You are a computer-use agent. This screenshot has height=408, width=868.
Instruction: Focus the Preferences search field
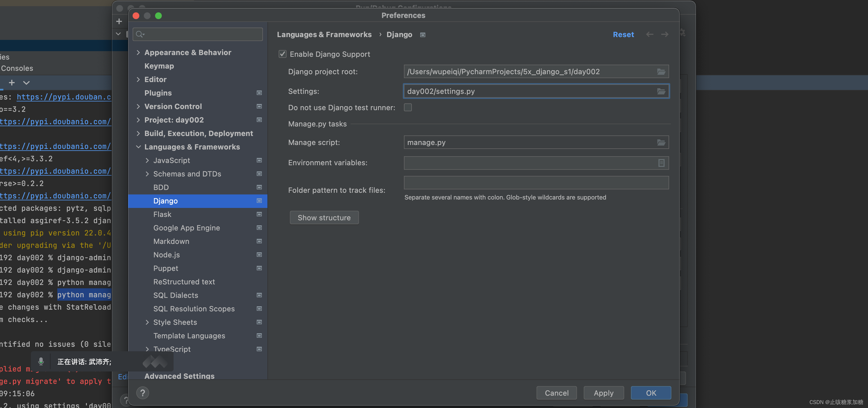198,34
